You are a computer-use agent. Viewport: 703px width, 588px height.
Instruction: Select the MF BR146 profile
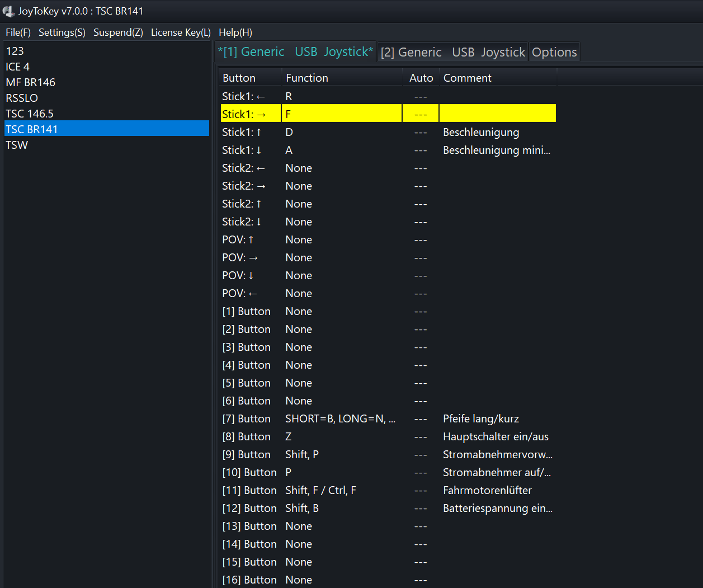tap(106, 82)
